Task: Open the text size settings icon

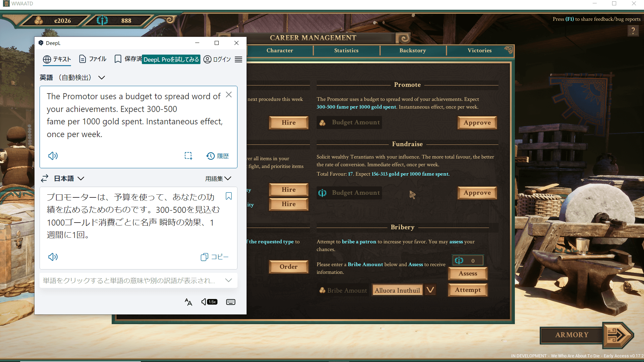Action: tap(188, 302)
